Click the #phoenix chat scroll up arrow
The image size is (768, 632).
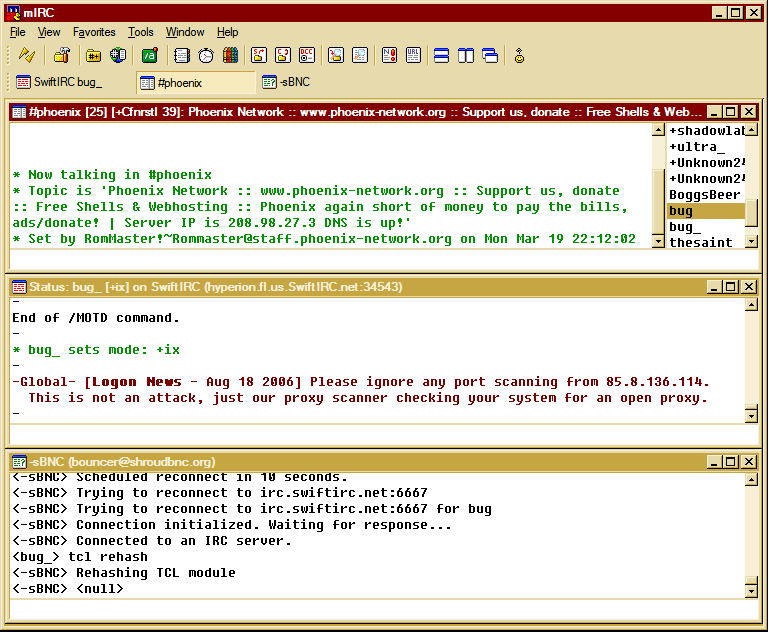[659, 130]
